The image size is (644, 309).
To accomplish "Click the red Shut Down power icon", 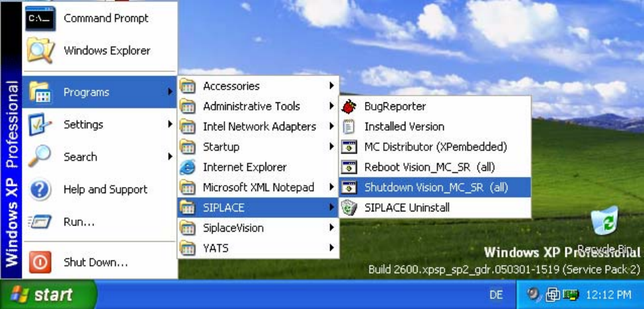I will pos(40,262).
